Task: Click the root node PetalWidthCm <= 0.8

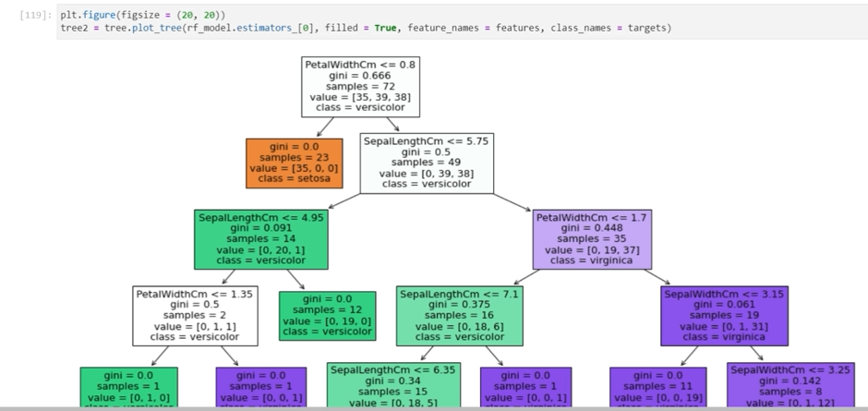Action: point(360,87)
